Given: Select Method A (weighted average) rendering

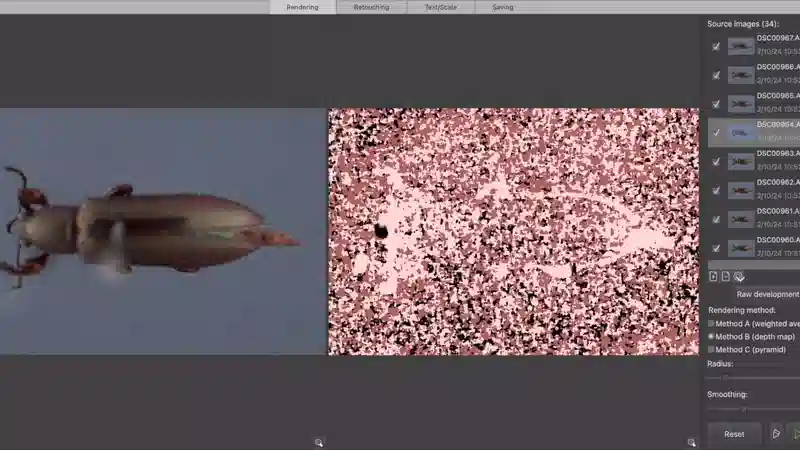Looking at the screenshot, I should click(711, 324).
